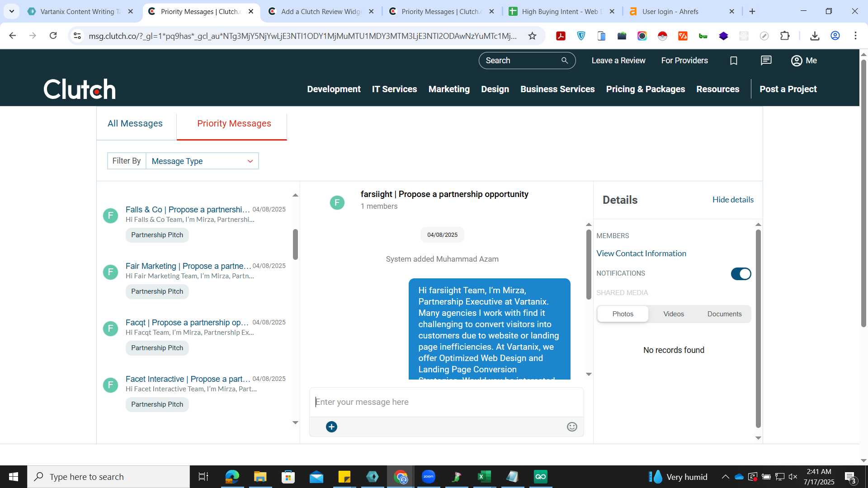Click Leave a Review link
Image resolution: width=868 pixels, height=488 pixels.
618,61
